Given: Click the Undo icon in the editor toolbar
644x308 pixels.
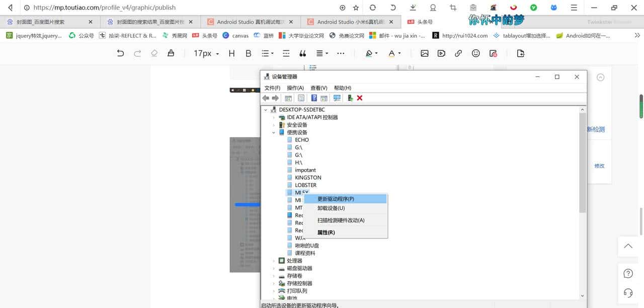Looking at the screenshot, I should [120, 53].
